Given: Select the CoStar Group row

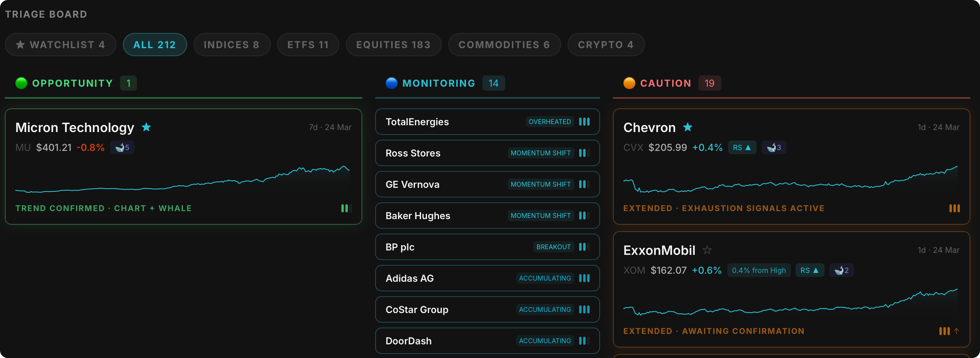Looking at the screenshot, I should (488, 309).
